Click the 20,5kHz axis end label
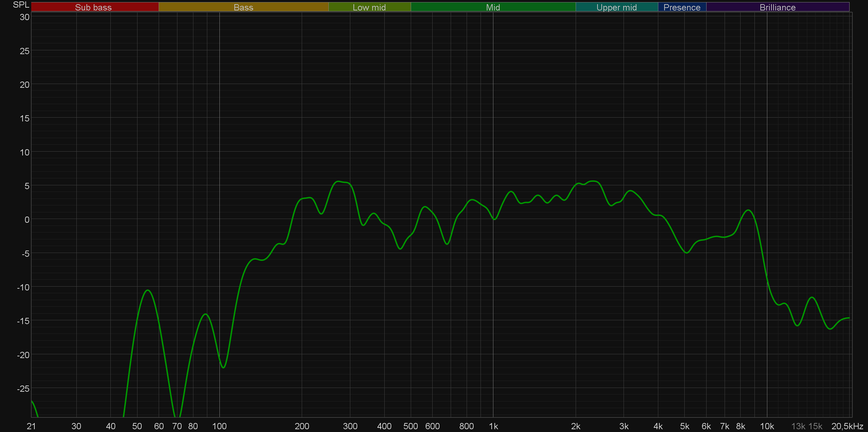This screenshot has width=868, height=432. click(847, 426)
